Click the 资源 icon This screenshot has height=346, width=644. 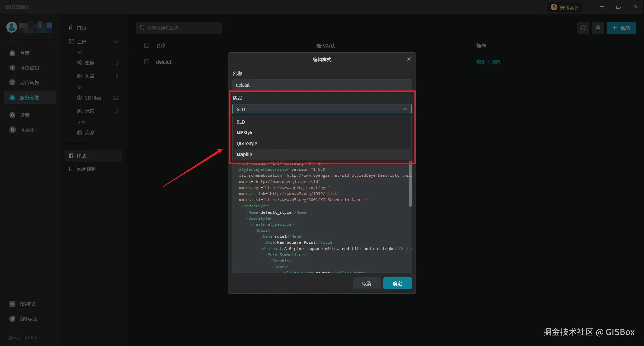click(x=79, y=133)
